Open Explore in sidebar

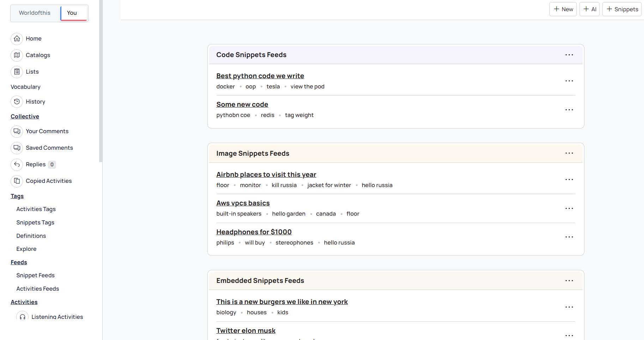pos(26,249)
